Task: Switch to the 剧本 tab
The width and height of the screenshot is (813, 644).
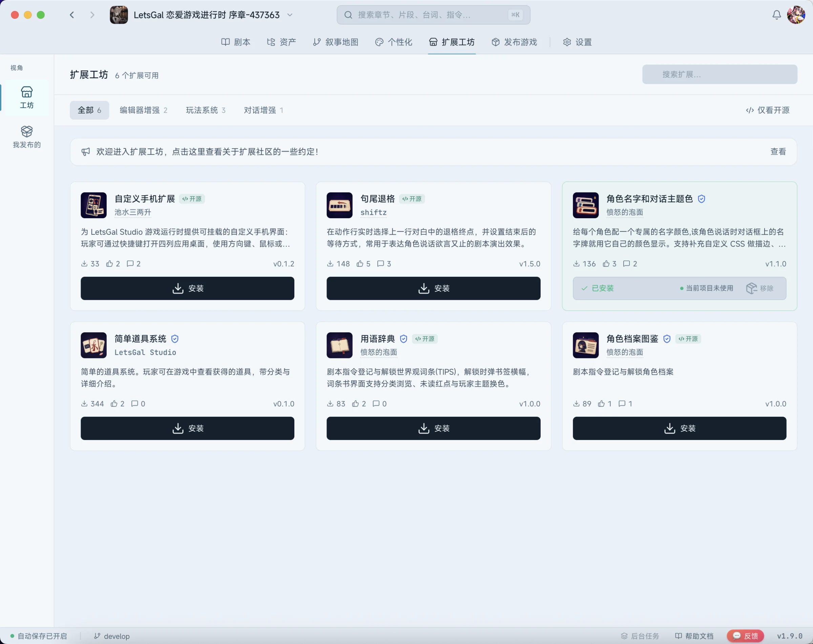Action: point(236,42)
